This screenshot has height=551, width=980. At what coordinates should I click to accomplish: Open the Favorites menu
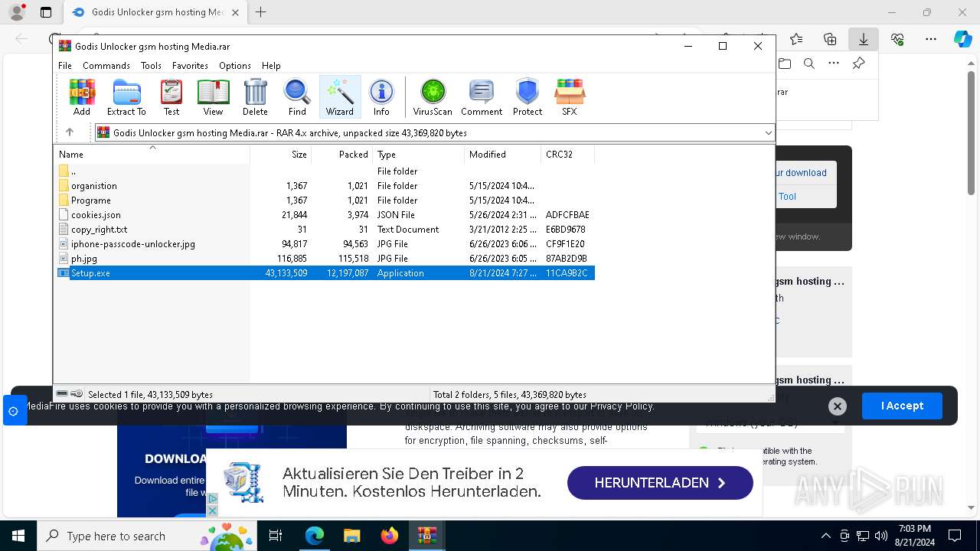pyautogui.click(x=190, y=66)
